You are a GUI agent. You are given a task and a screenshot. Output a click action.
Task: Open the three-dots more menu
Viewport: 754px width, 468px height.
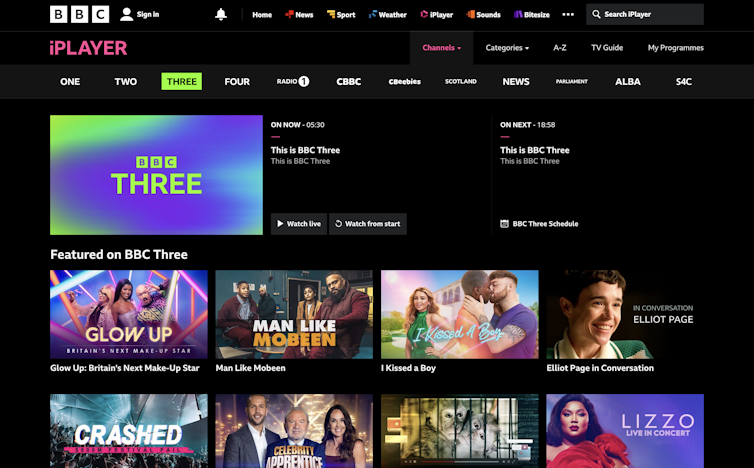coord(568,15)
